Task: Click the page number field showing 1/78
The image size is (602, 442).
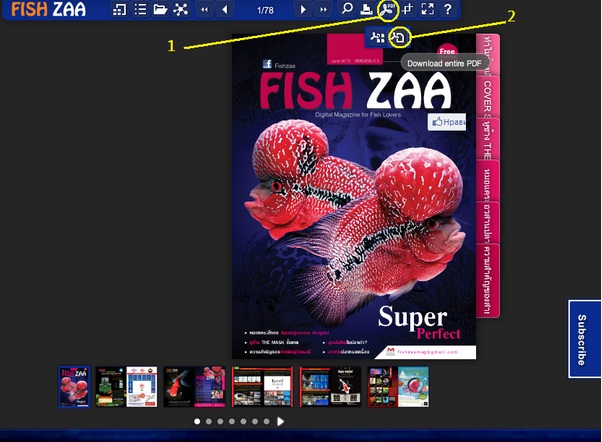Action: pos(265,10)
